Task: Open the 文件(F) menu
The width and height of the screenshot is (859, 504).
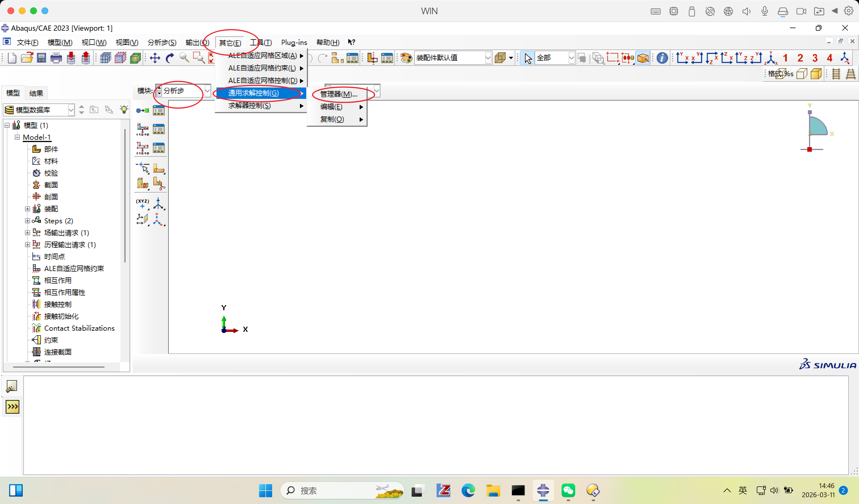Action: tap(28, 42)
